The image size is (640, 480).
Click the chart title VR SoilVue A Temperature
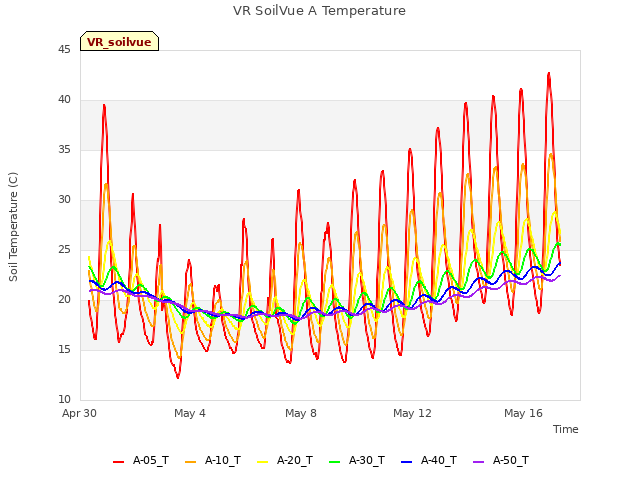(319, 11)
